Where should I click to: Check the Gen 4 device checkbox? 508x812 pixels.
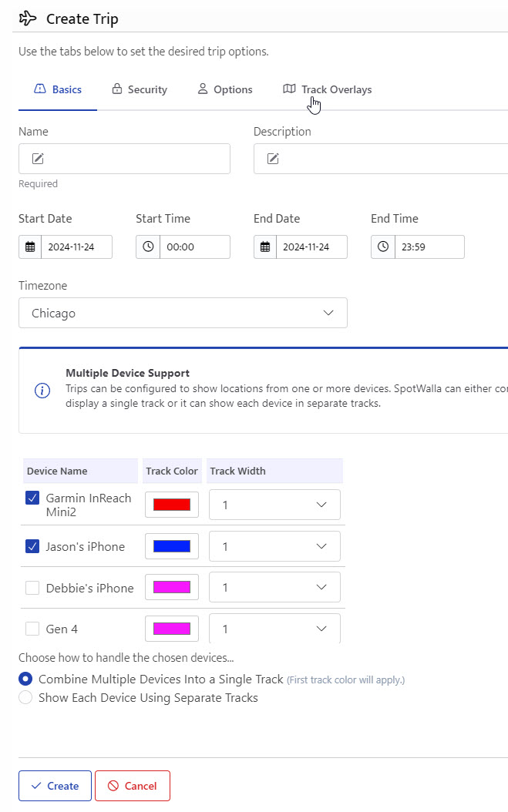pyautogui.click(x=32, y=629)
